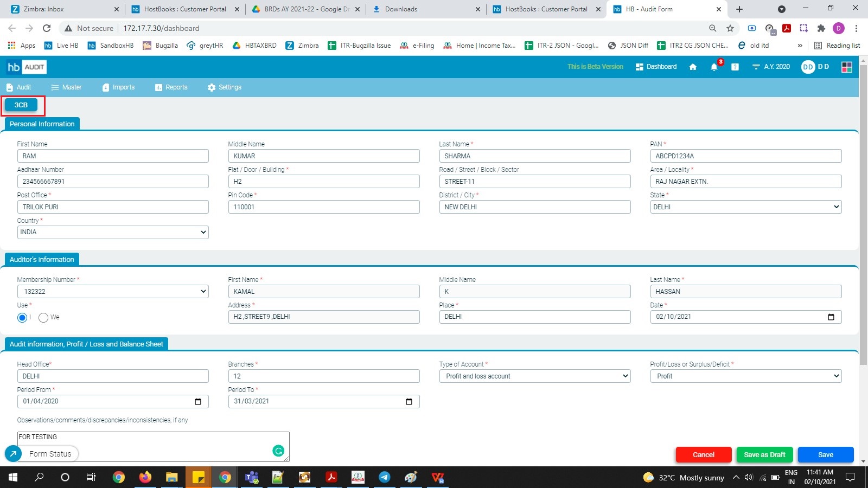Click the Form Status arrow icon
The height and width of the screenshot is (488, 868).
coord(13,454)
